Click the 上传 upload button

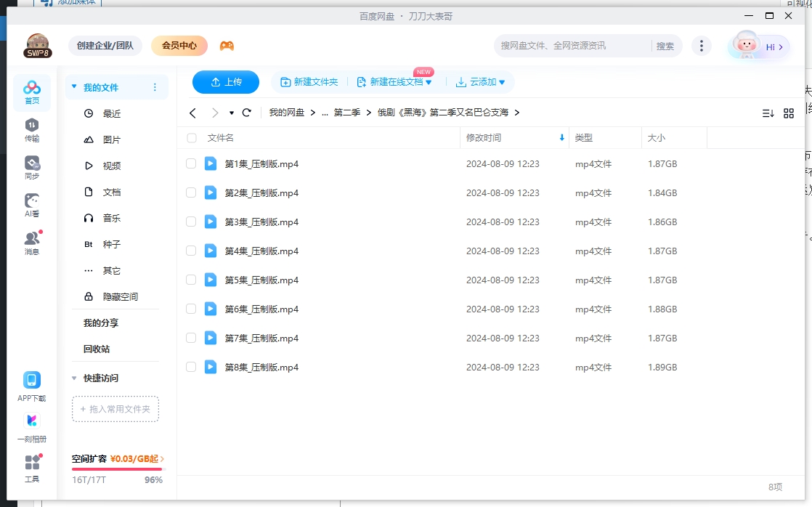tap(225, 82)
